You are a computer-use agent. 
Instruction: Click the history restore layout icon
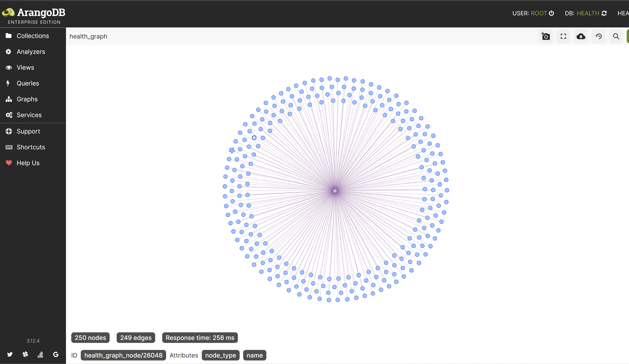(599, 36)
